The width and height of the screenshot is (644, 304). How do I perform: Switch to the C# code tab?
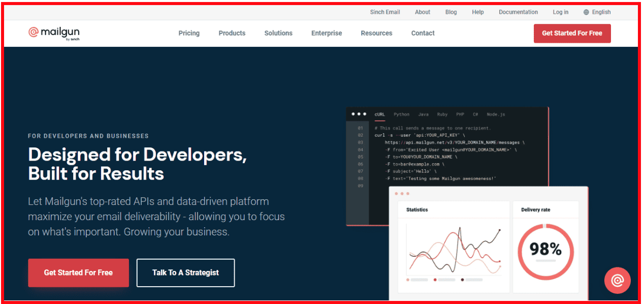(x=475, y=114)
